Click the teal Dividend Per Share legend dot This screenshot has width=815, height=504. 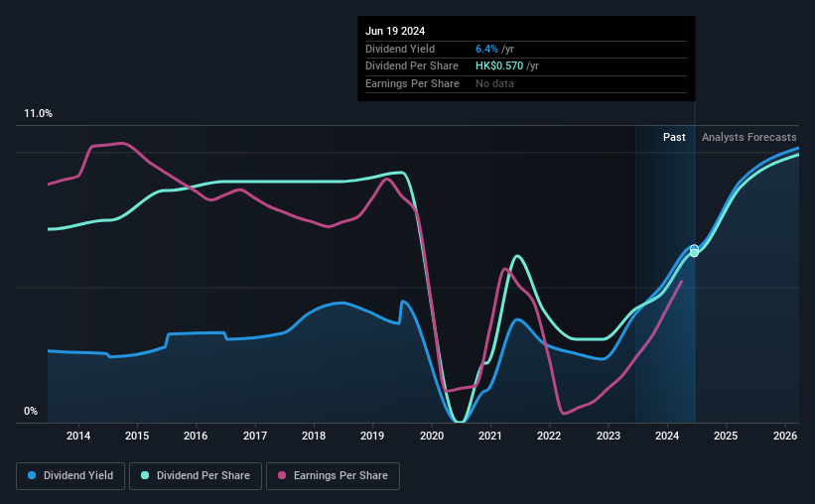coord(145,475)
